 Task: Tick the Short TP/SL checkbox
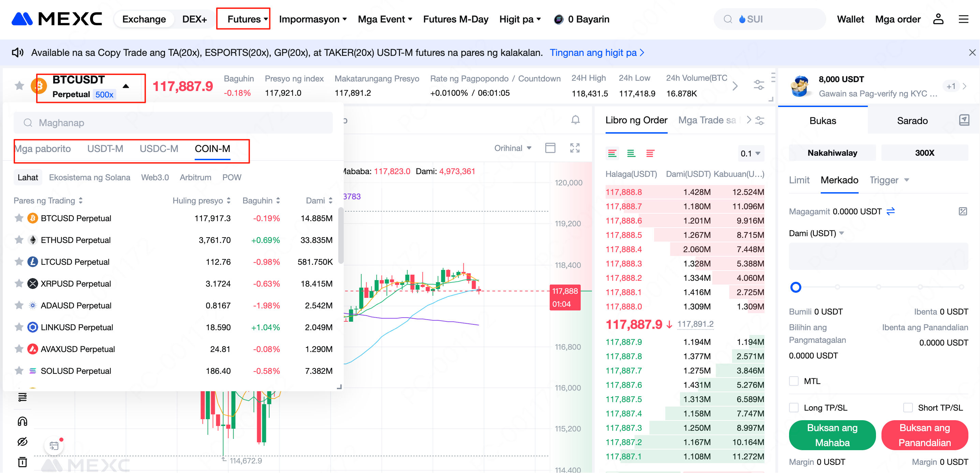[x=908, y=408]
